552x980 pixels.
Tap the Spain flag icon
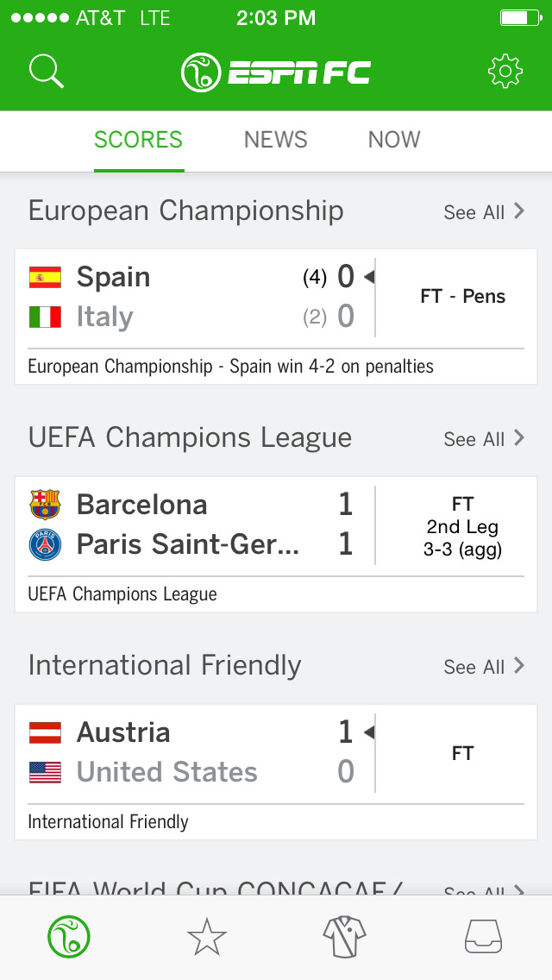tap(47, 276)
